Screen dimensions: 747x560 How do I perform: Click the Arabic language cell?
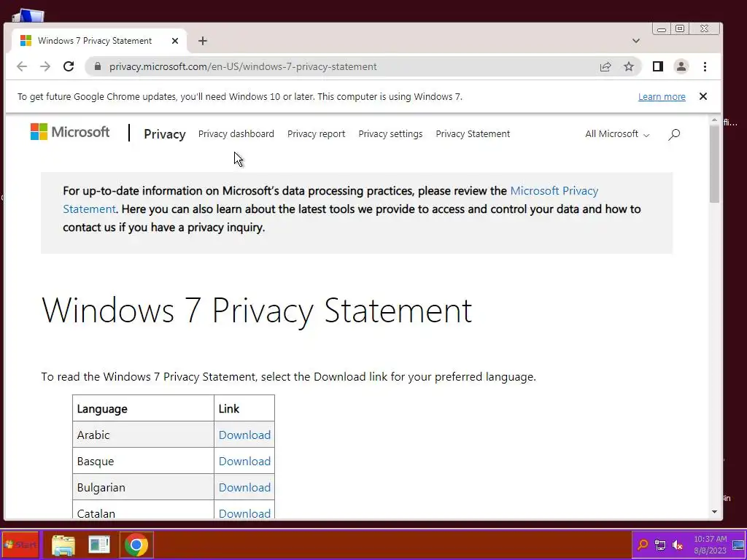143,435
